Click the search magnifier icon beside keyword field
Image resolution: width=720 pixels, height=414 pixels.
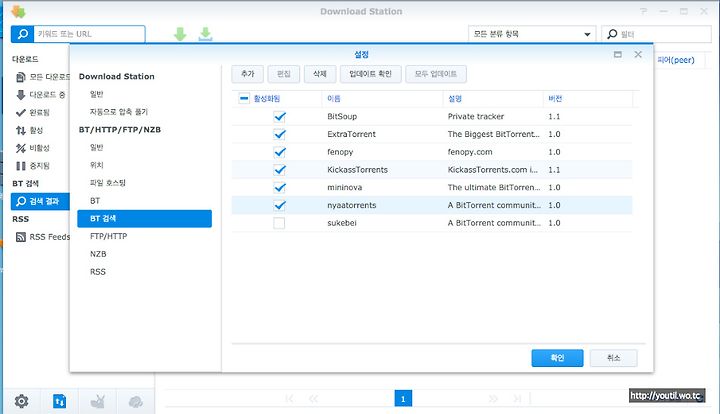tap(22, 34)
